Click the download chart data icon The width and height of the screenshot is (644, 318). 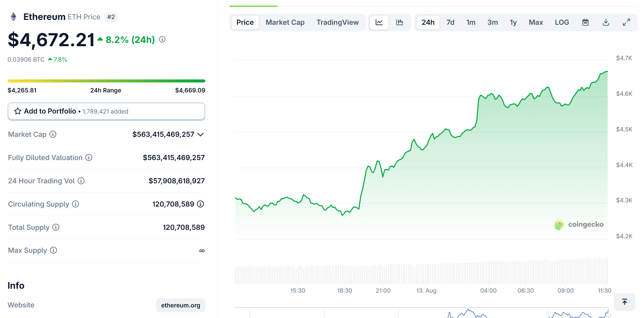(606, 22)
